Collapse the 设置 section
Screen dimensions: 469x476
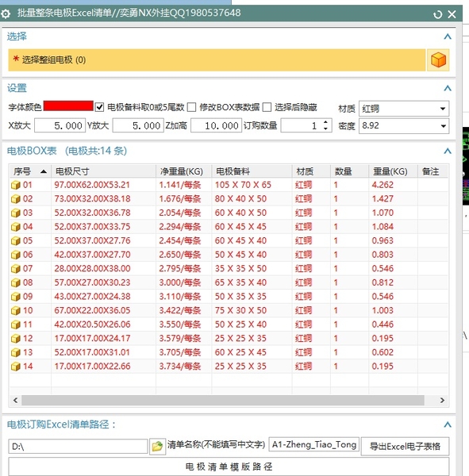[x=447, y=88]
